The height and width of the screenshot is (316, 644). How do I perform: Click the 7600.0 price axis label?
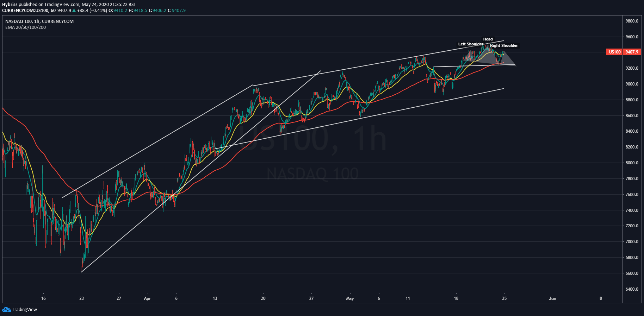632,195
